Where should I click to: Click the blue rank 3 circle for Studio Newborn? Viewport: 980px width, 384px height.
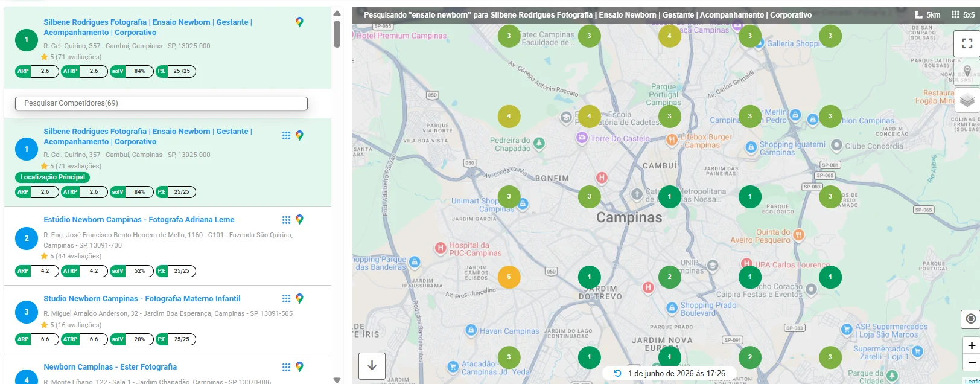[x=27, y=312]
